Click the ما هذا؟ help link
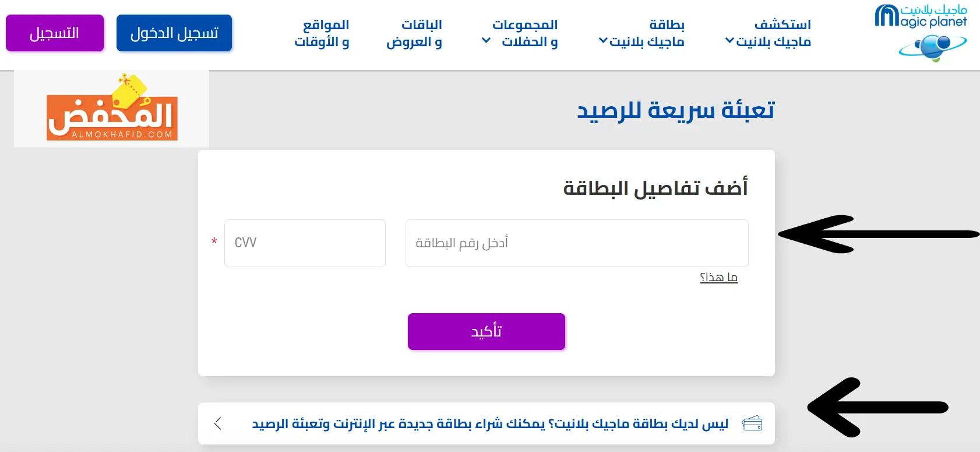Screen dimensions: 980x452 tap(719, 278)
